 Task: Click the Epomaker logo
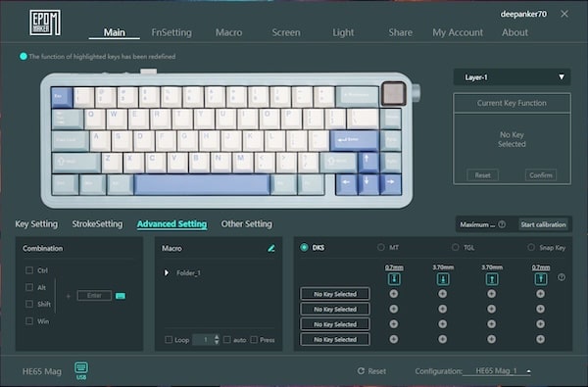pos(45,23)
